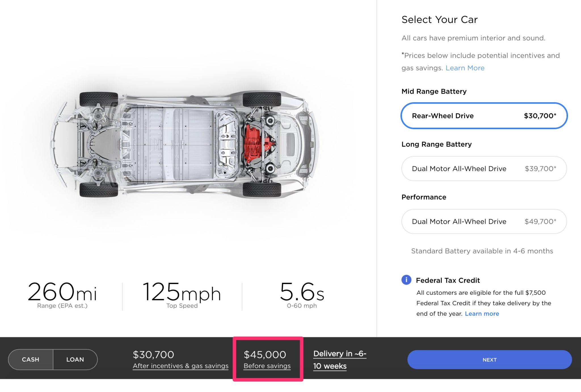This screenshot has width=581, height=392.
Task: Choose Long Range Dual Motor All-Wheel Drive
Action: point(484,168)
